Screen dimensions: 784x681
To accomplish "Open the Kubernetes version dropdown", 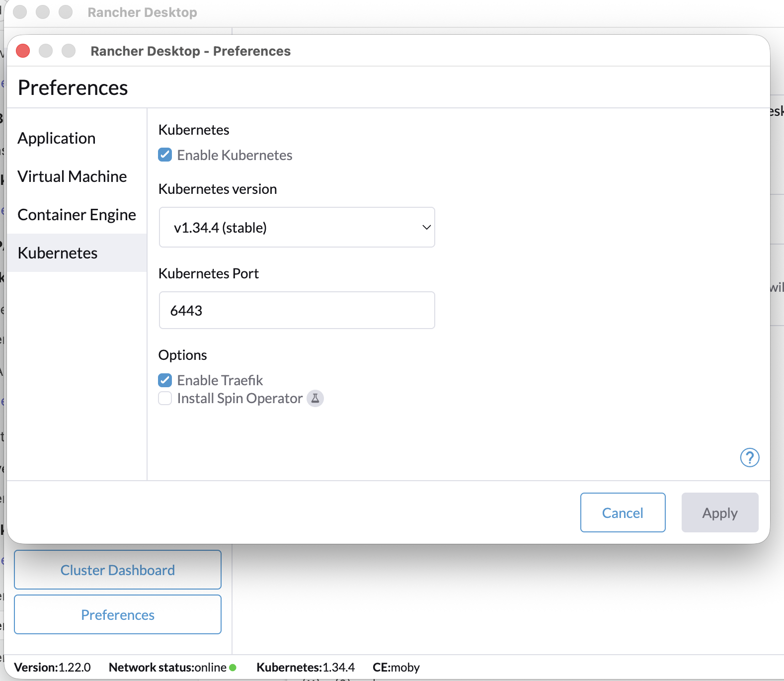I will pos(297,227).
